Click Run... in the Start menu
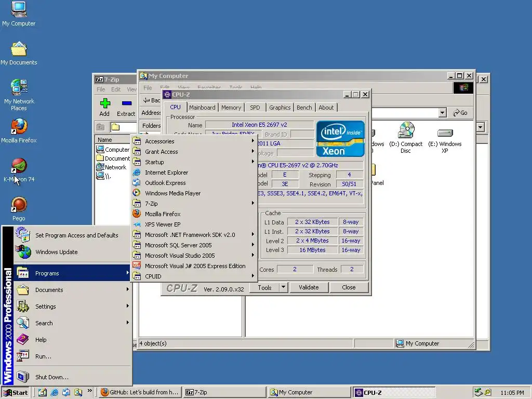 pyautogui.click(x=73, y=356)
